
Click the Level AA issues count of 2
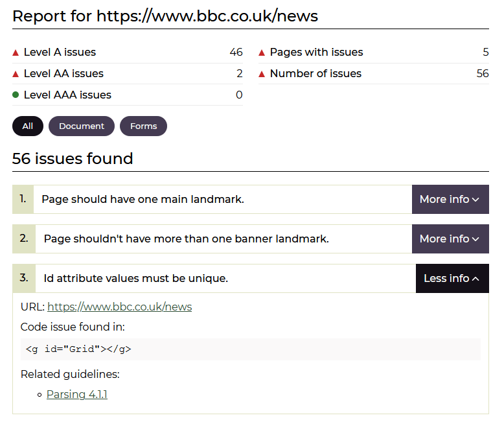tap(240, 73)
